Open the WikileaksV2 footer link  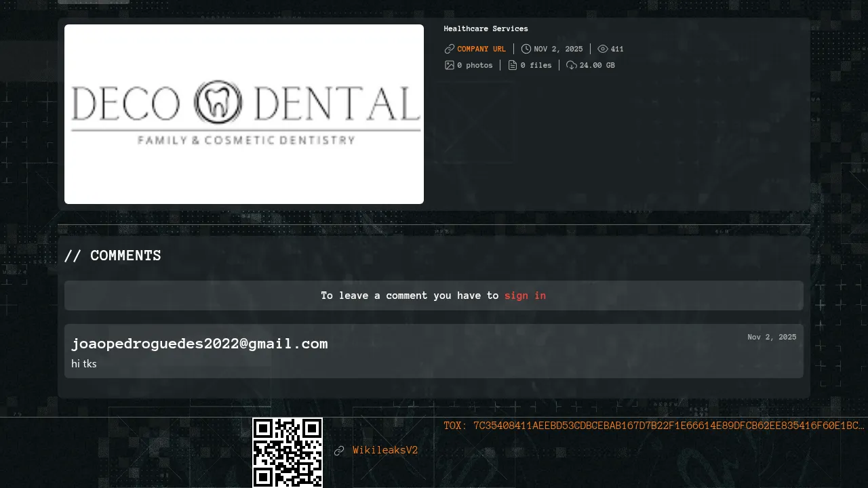click(384, 451)
